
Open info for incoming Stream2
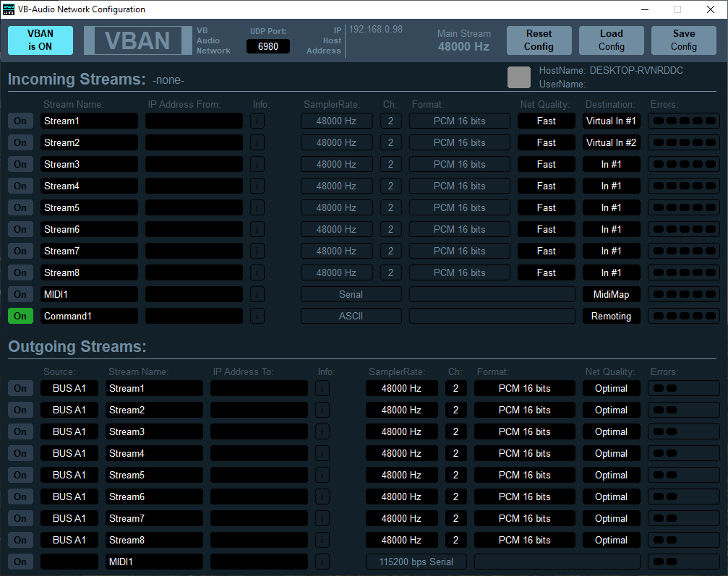pos(257,142)
